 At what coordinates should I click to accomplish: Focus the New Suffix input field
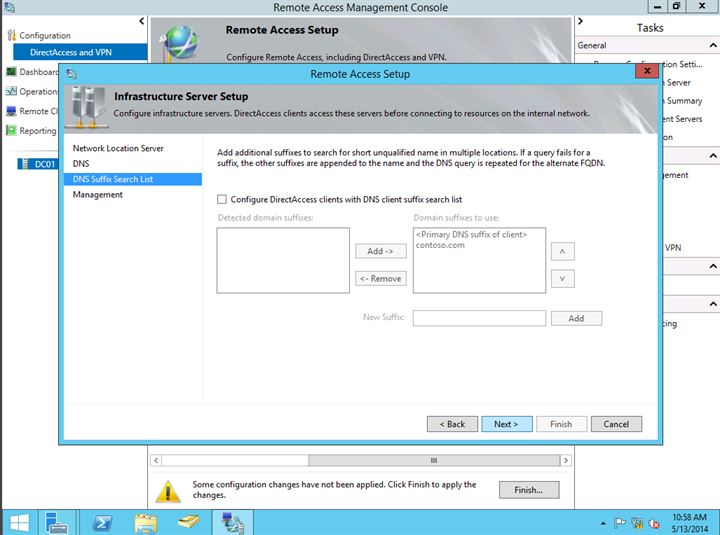click(x=479, y=318)
